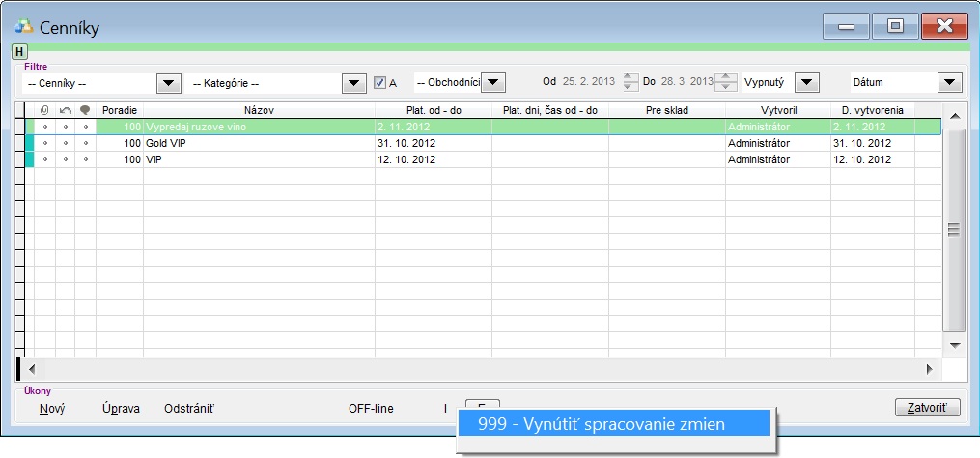
Task: Click the Odstrániť action
Action: pos(189,409)
